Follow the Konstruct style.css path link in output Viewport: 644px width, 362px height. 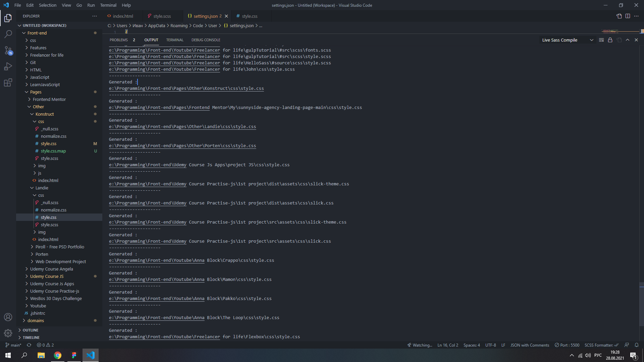pos(186,88)
